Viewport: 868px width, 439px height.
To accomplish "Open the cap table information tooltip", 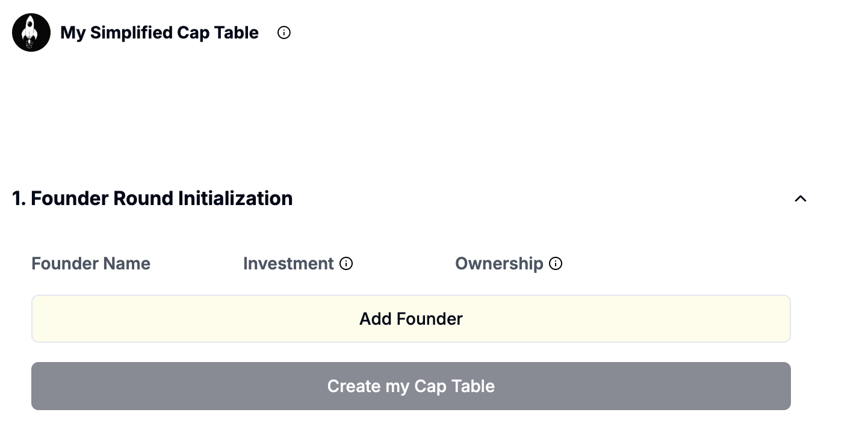I will tap(284, 33).
